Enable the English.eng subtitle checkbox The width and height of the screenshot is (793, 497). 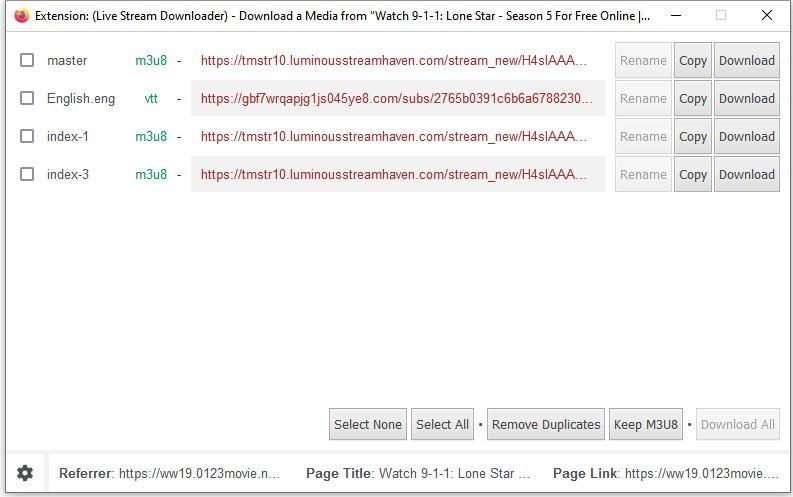(x=27, y=98)
